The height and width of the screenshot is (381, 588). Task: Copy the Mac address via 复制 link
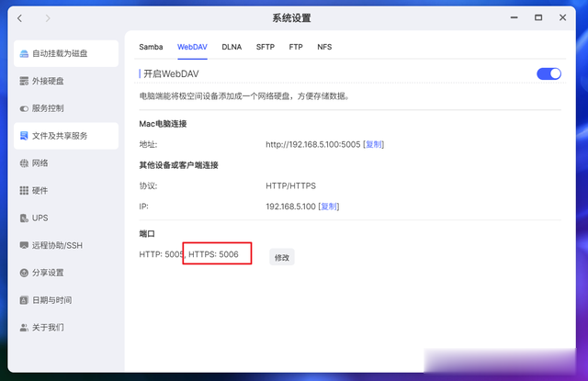(374, 145)
